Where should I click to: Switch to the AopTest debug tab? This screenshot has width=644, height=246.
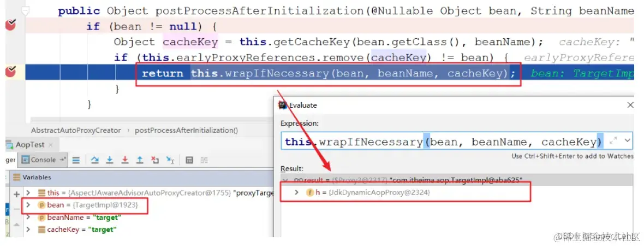tap(29, 145)
